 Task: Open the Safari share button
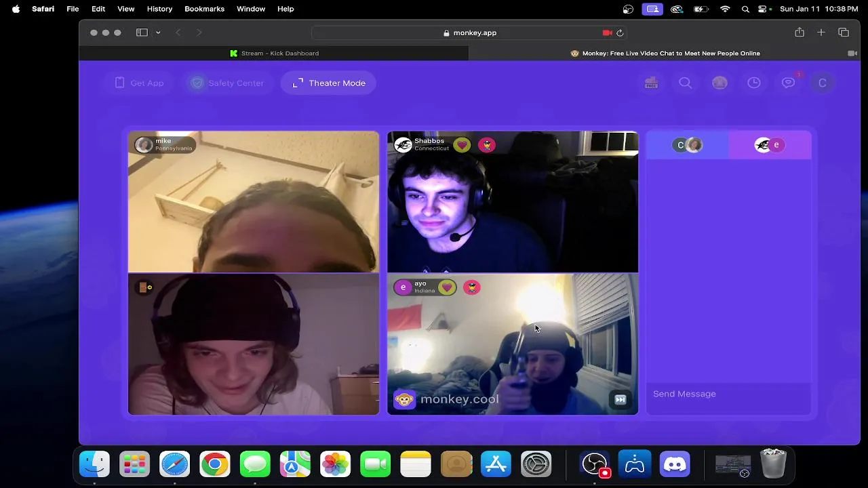point(800,33)
